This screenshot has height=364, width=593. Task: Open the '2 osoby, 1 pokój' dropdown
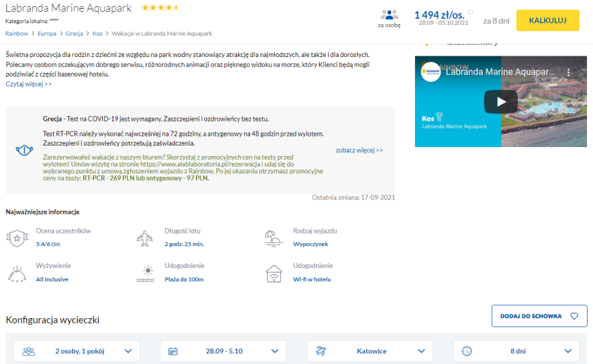tap(77, 351)
